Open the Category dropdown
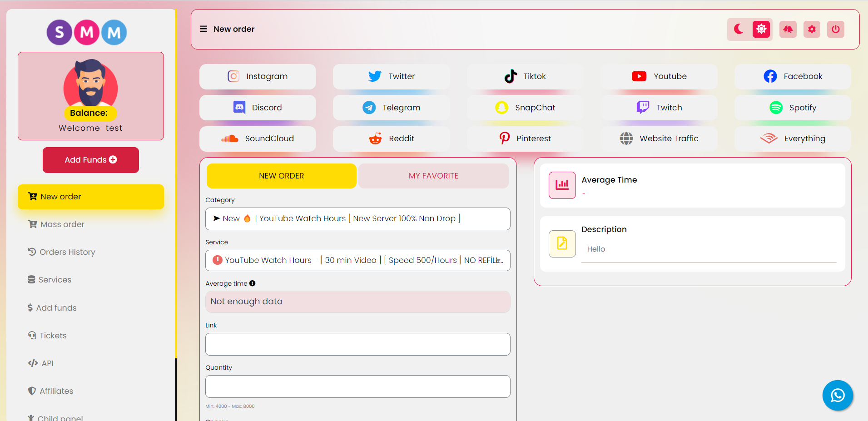This screenshot has height=421, width=868. (x=357, y=219)
